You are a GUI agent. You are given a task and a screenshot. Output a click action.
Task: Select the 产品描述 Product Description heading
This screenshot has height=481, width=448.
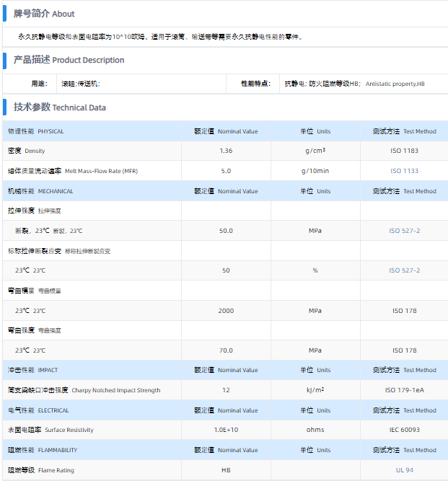[x=69, y=60]
